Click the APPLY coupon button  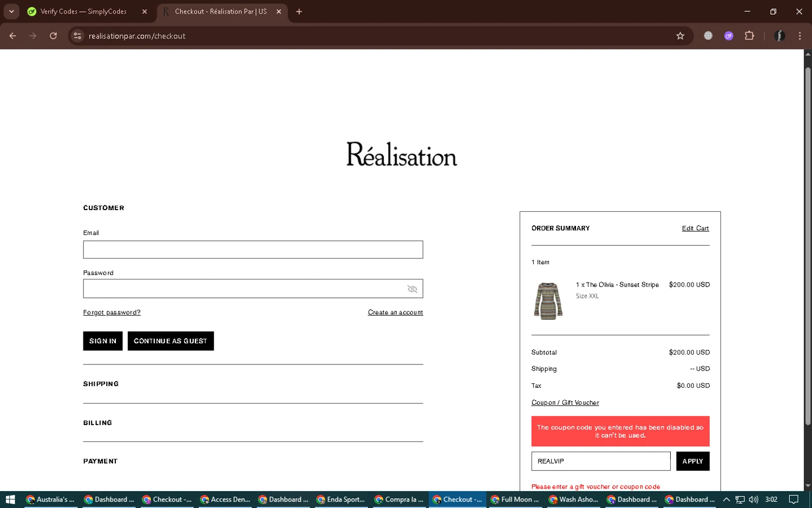coord(692,461)
